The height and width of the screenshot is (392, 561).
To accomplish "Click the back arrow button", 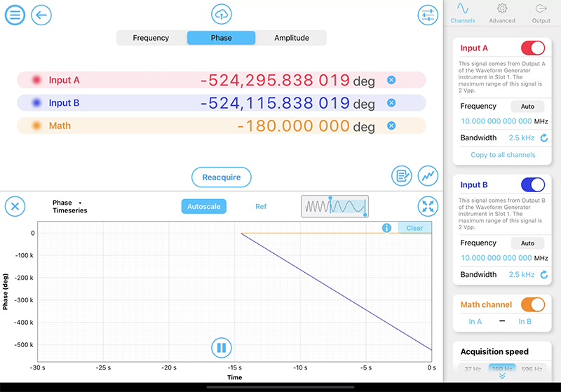I will pos(41,15).
